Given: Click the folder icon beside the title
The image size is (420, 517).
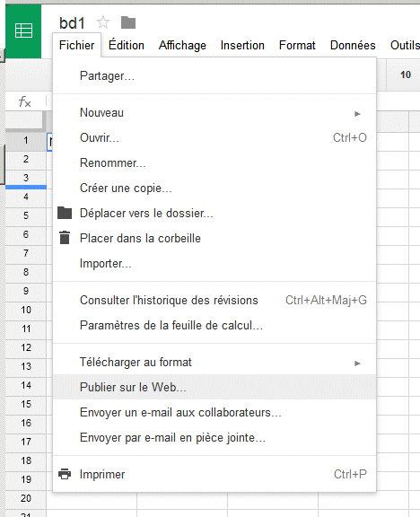Looking at the screenshot, I should pos(128,22).
